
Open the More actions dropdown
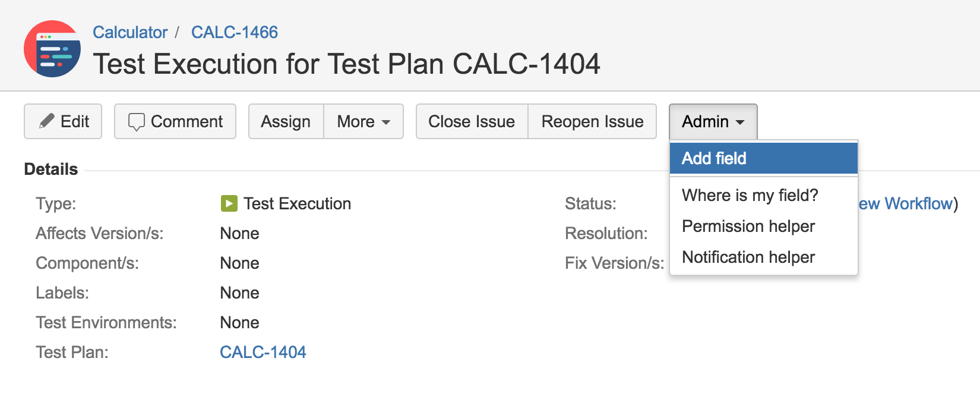pos(363,121)
